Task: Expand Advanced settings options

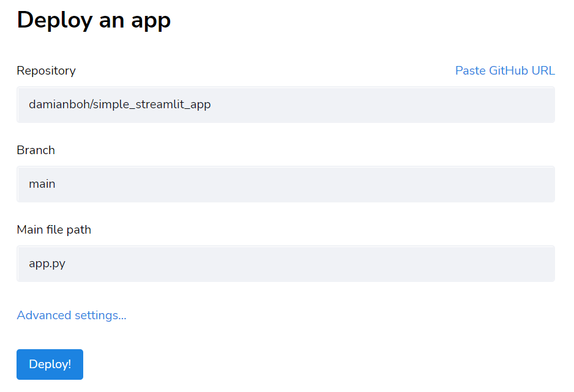Action: coord(72,316)
